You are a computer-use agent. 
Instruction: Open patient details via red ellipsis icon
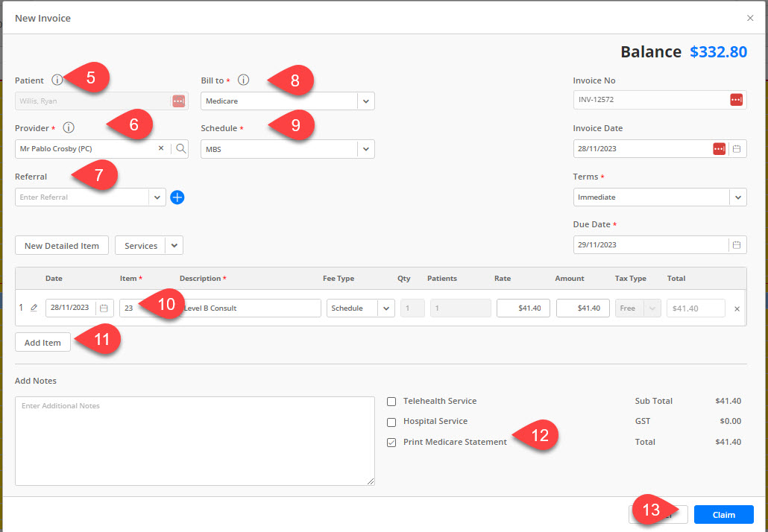click(179, 101)
